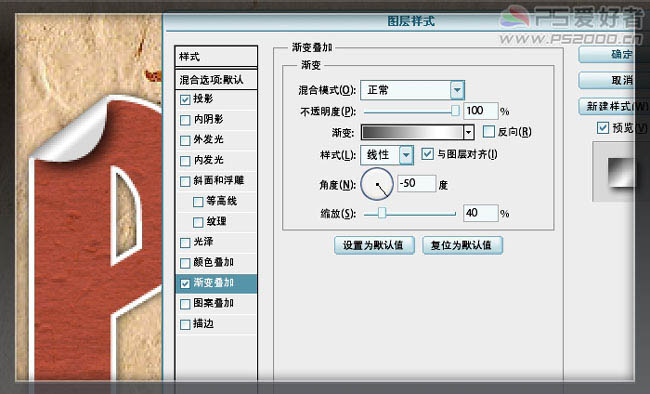
Task: Check the 等高线 contour checkbox
Action: coord(198,202)
